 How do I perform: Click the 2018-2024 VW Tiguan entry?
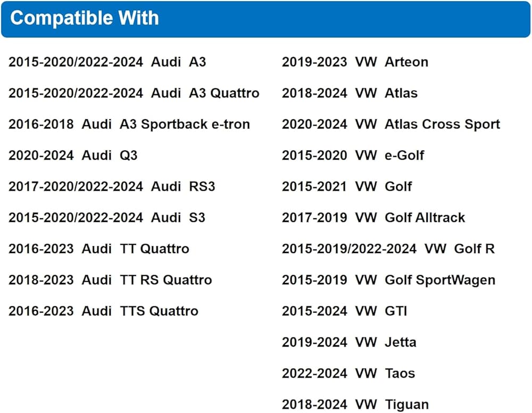[x=355, y=404]
